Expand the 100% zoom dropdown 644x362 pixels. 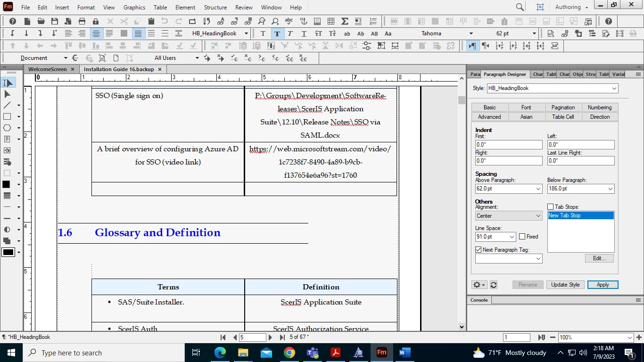pyautogui.click(x=630, y=337)
